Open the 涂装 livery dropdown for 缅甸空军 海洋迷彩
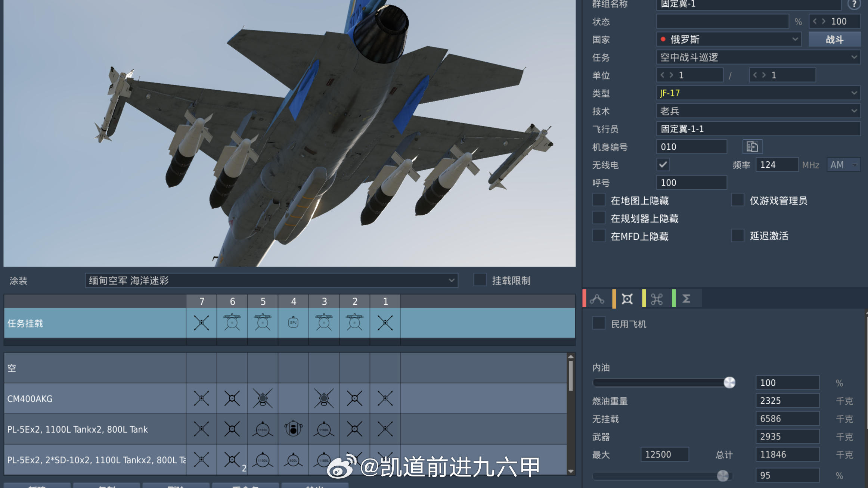 [x=271, y=280]
